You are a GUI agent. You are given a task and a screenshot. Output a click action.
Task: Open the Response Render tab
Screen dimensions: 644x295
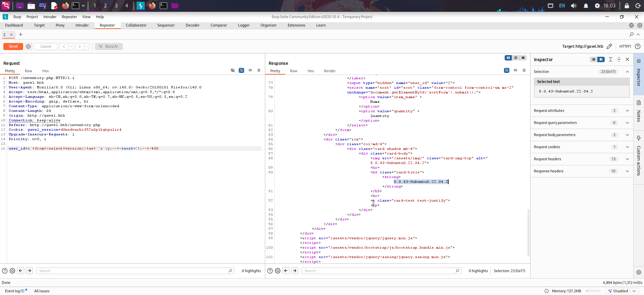click(x=330, y=71)
